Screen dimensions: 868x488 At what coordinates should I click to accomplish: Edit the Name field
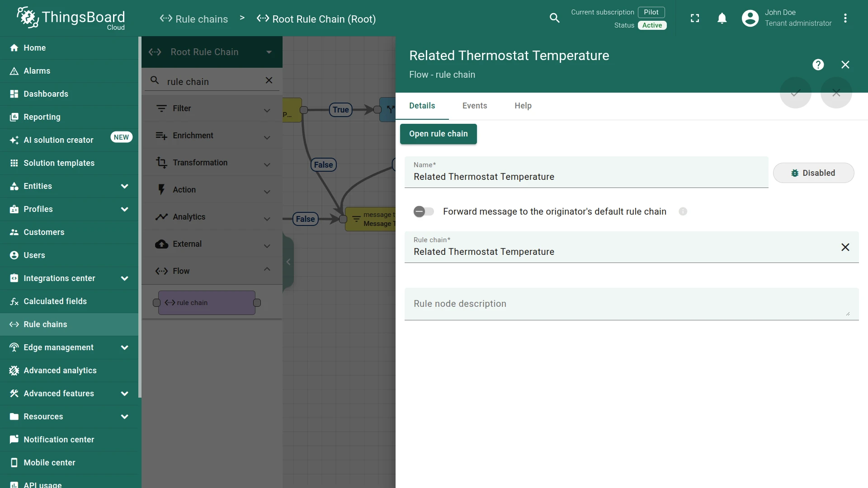[x=586, y=172]
